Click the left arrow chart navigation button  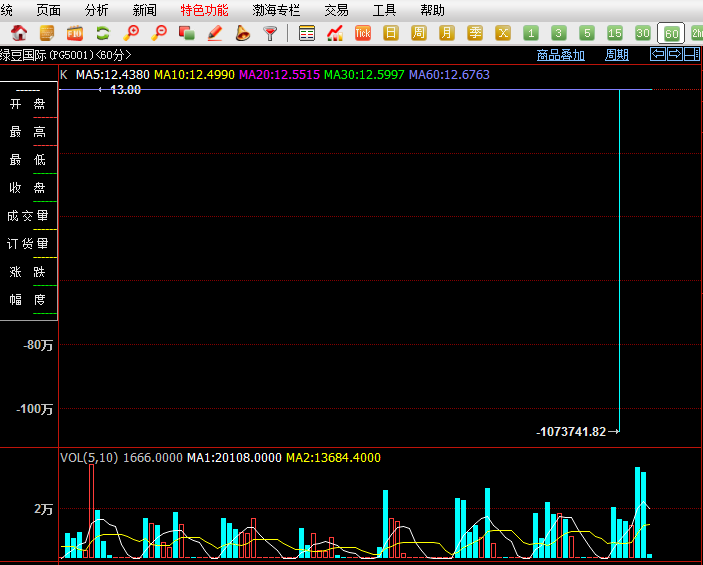658,54
